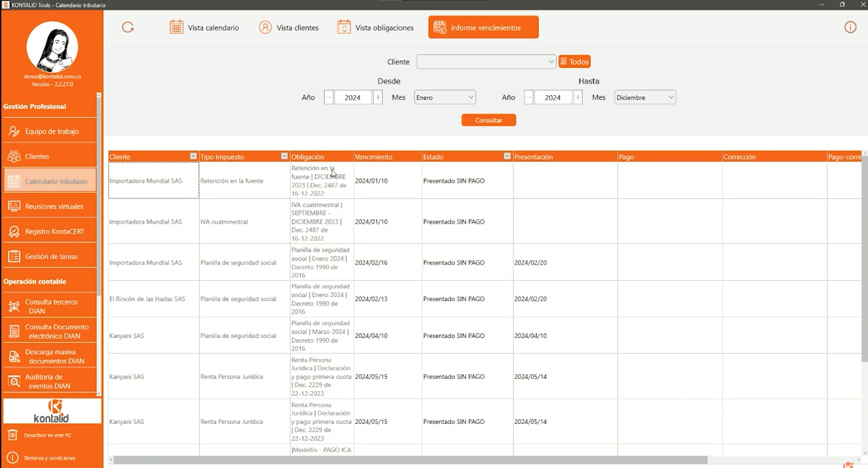This screenshot has height=468, width=868.
Task: Select the first Importadora Mundial SAS cell
Action: coord(154,181)
